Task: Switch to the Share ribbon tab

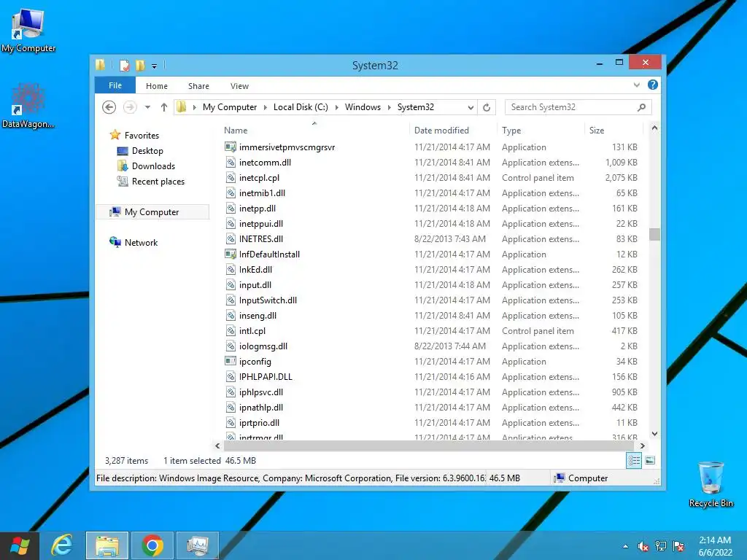Action: pos(198,86)
